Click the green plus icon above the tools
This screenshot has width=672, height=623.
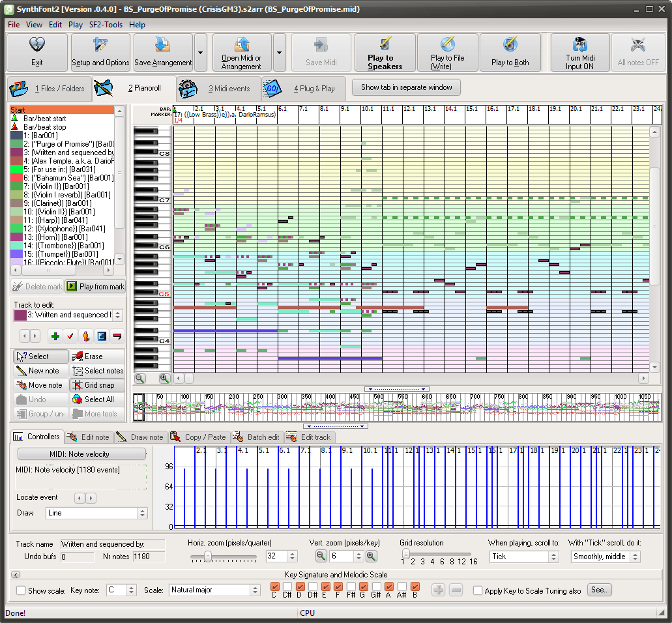point(55,336)
